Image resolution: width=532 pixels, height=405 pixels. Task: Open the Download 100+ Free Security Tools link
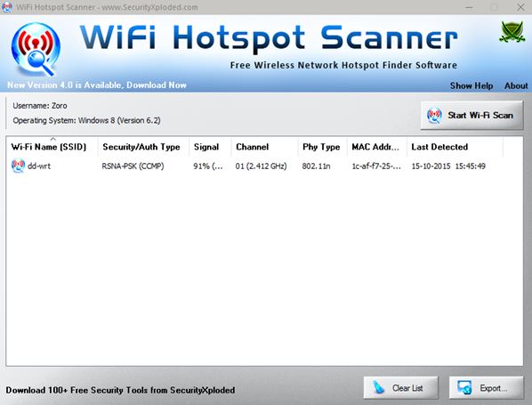120,390
